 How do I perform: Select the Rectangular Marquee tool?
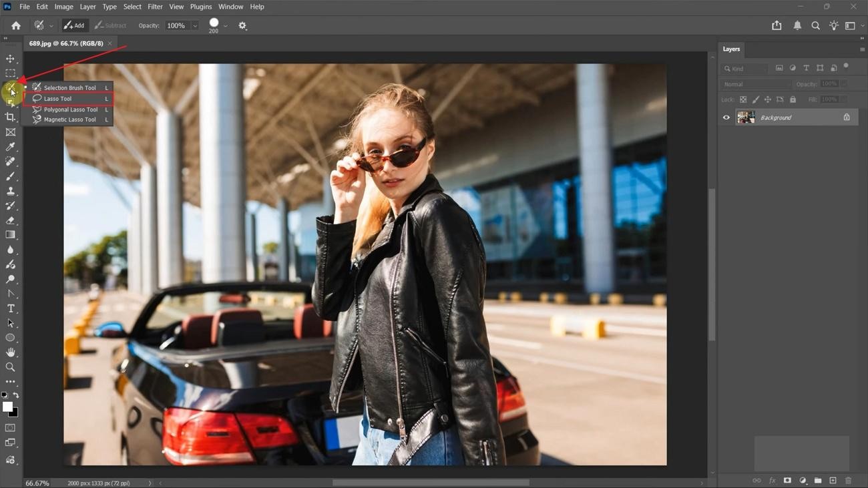click(x=10, y=73)
